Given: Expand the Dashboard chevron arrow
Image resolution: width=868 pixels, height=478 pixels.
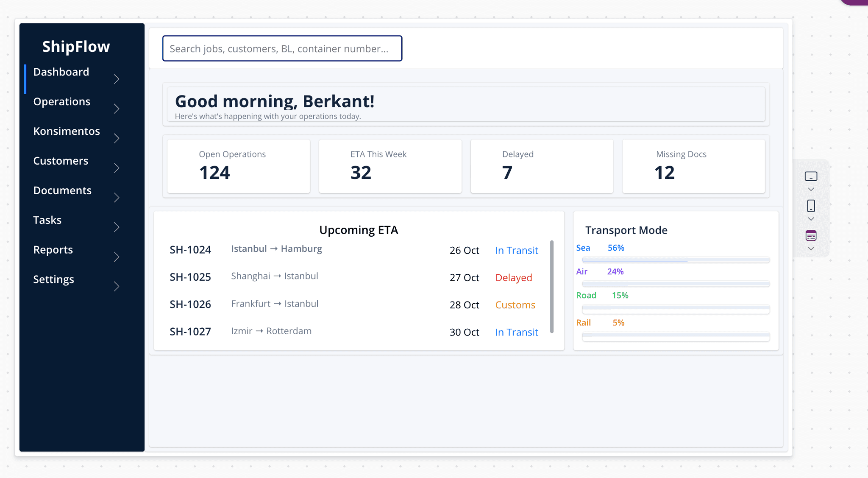Looking at the screenshot, I should tap(117, 79).
